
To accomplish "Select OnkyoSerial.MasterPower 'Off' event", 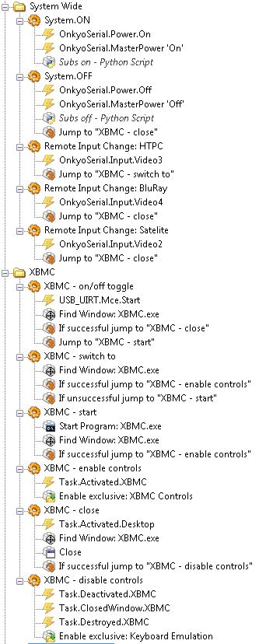I will (121, 104).
